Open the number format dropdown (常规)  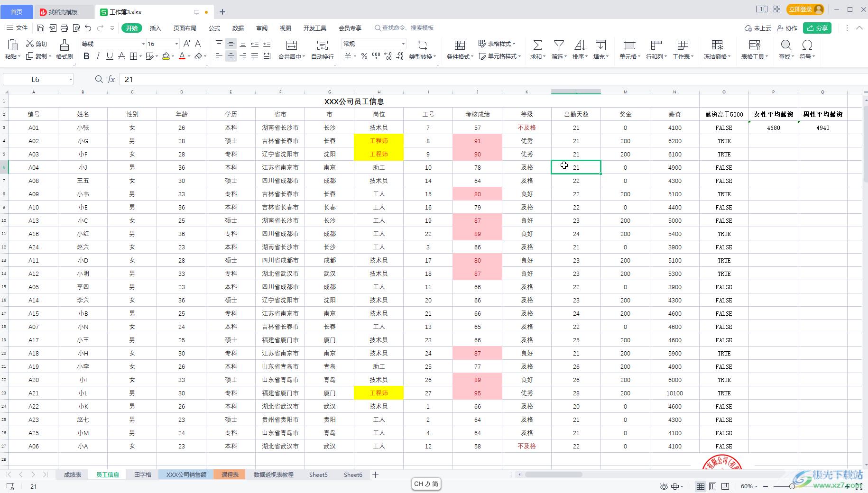click(403, 44)
